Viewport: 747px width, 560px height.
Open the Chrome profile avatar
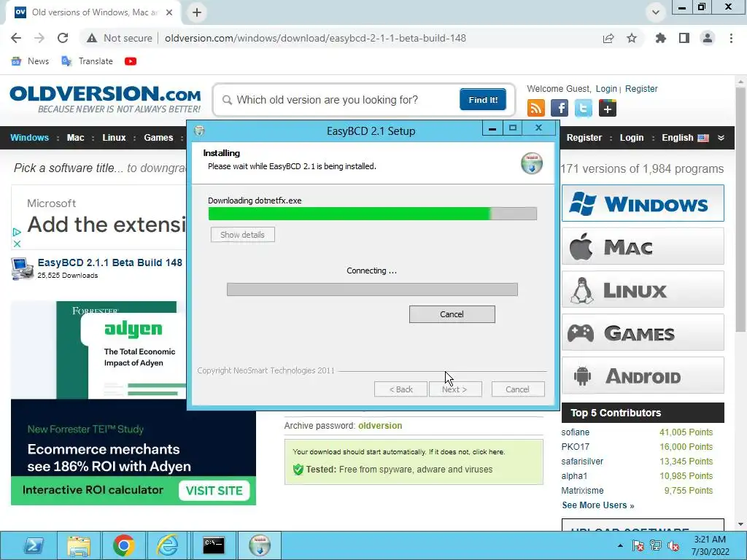(x=708, y=38)
